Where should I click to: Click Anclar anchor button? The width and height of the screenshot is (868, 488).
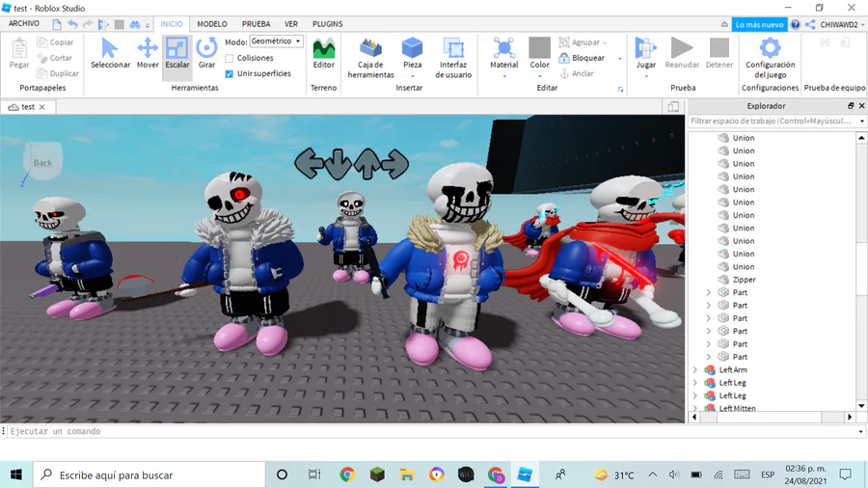(577, 73)
